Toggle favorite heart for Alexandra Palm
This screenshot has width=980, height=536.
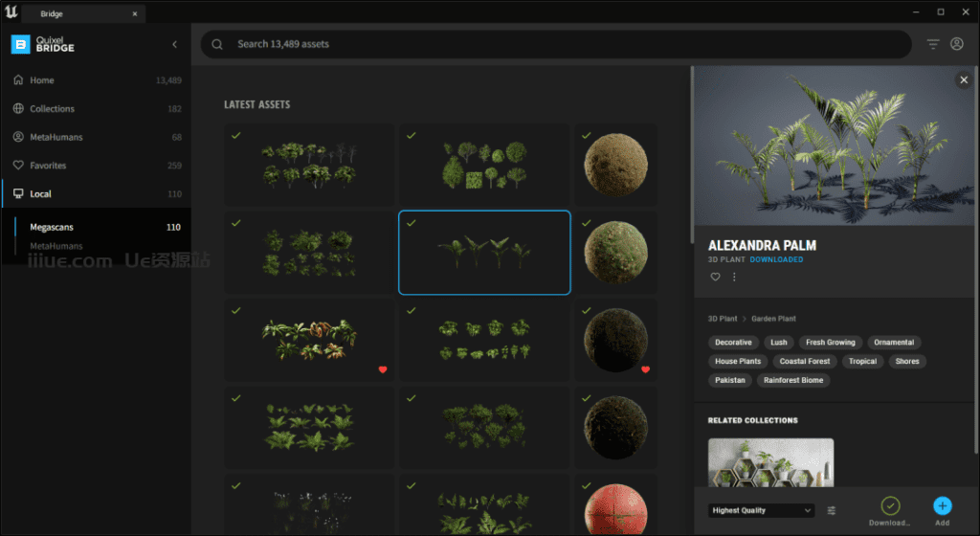tap(715, 277)
